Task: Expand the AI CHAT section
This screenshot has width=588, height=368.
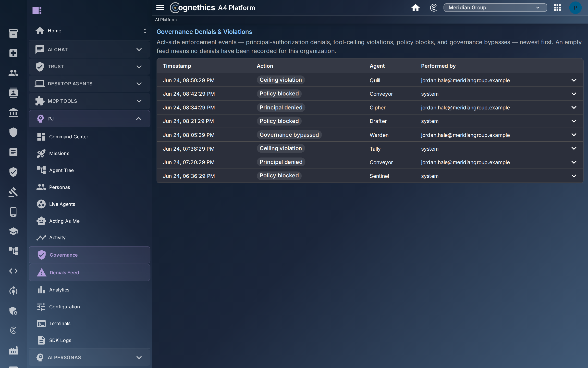Action: (x=89, y=49)
